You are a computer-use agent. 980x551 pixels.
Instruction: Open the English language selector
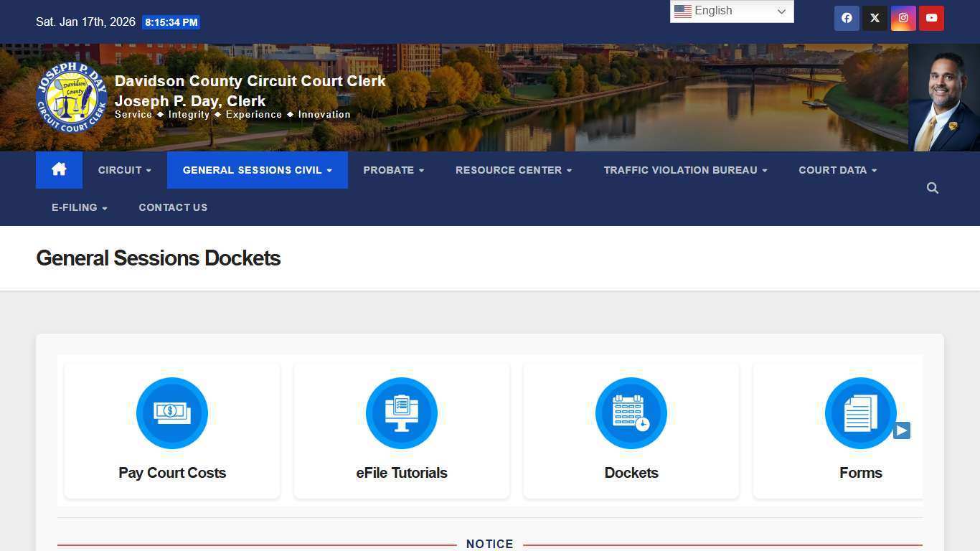tap(730, 11)
